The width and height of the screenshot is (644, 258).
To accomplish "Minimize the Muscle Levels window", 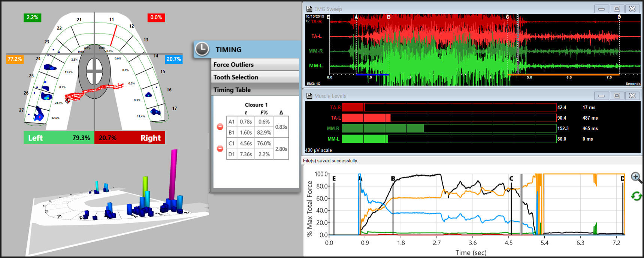I will 601,96.
